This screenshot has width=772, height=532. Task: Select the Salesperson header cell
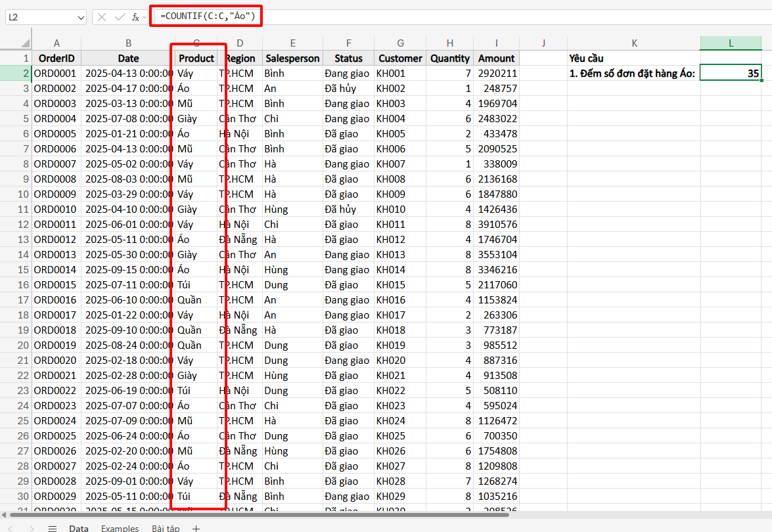click(292, 58)
